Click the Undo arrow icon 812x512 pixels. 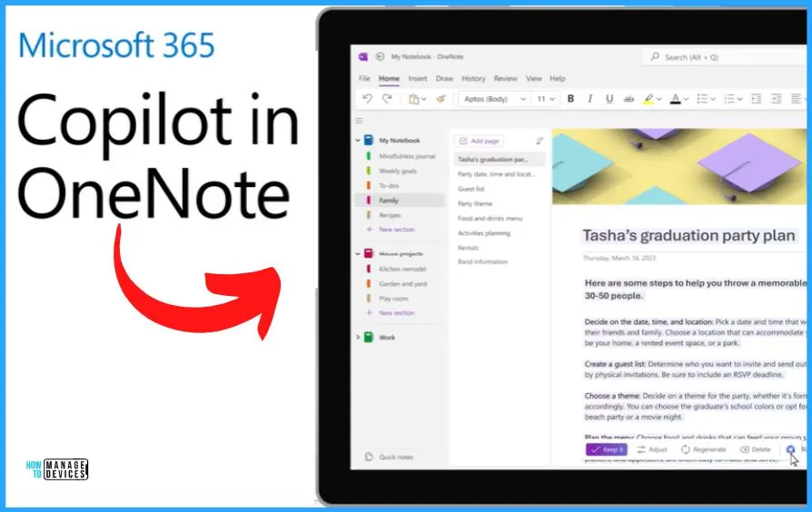click(367, 98)
